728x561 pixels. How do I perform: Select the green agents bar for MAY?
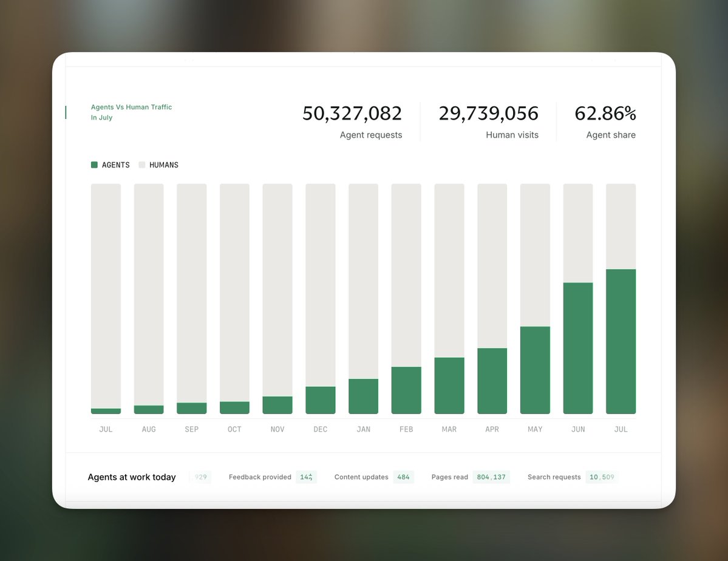[x=535, y=370]
